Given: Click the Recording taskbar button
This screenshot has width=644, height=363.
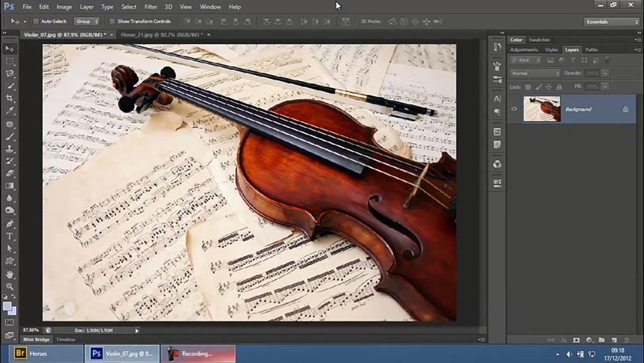Looking at the screenshot, I should [198, 354].
